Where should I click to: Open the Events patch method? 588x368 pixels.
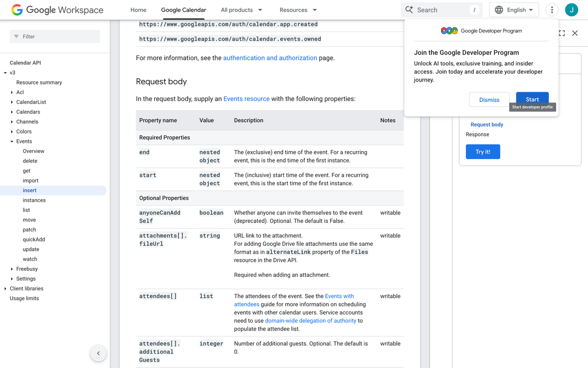[29, 230]
